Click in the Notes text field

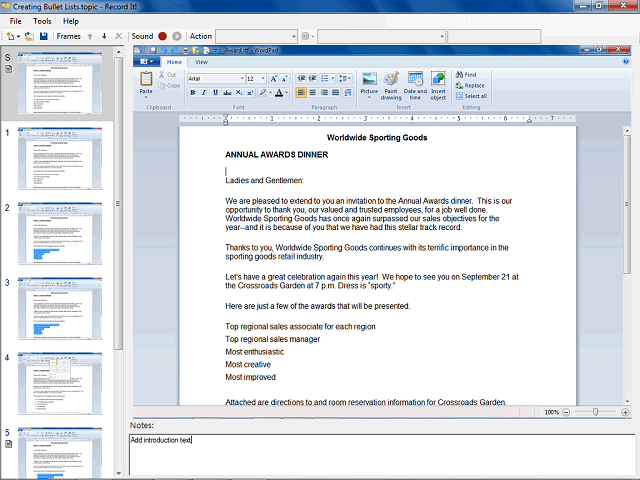point(382,455)
